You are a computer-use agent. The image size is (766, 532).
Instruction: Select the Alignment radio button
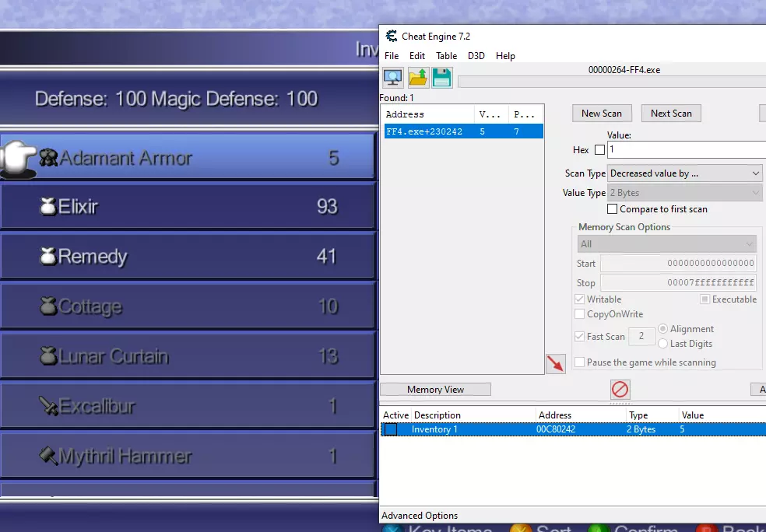(x=663, y=328)
